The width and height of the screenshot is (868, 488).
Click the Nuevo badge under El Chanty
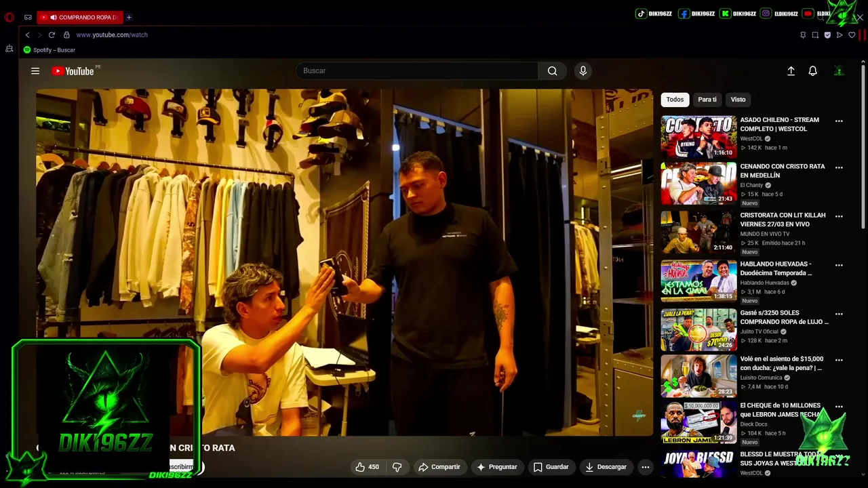click(749, 203)
